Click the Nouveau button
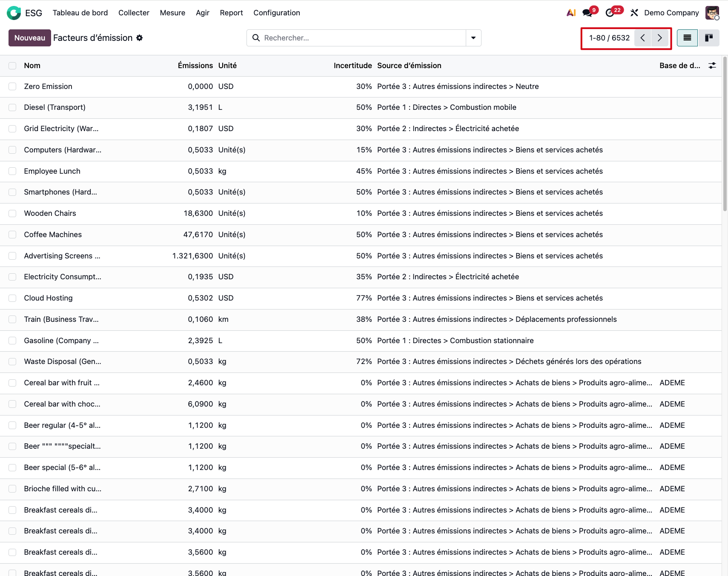 click(x=30, y=38)
